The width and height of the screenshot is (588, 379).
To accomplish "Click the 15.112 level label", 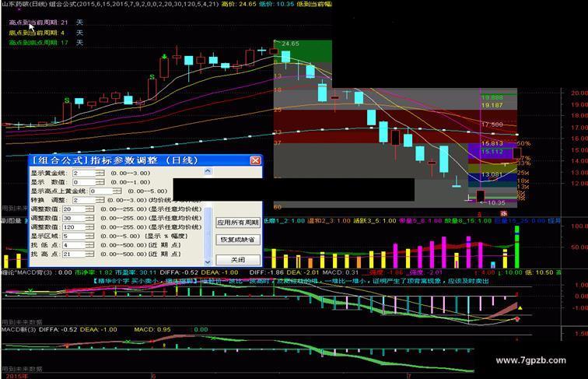I will (x=492, y=152).
